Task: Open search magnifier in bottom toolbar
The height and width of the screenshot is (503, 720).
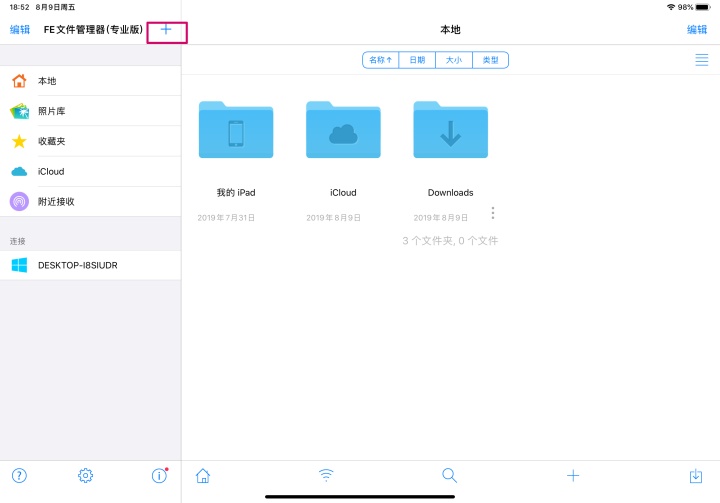Action: (450, 475)
